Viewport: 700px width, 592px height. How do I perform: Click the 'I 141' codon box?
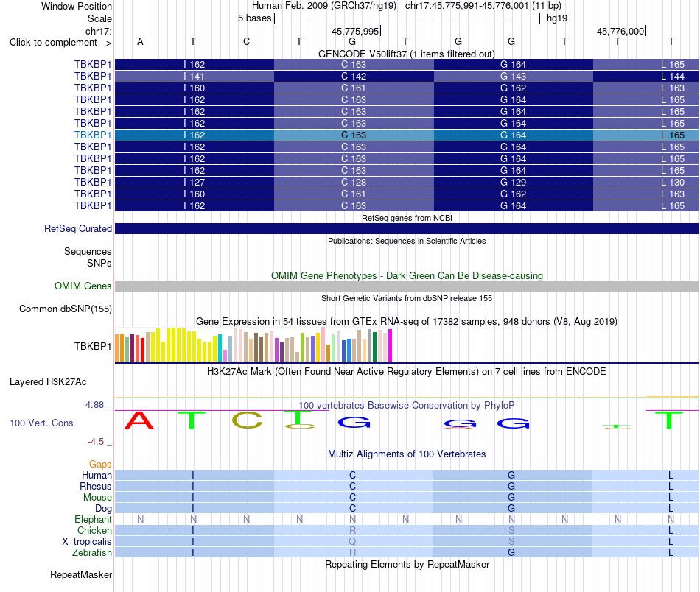195,77
